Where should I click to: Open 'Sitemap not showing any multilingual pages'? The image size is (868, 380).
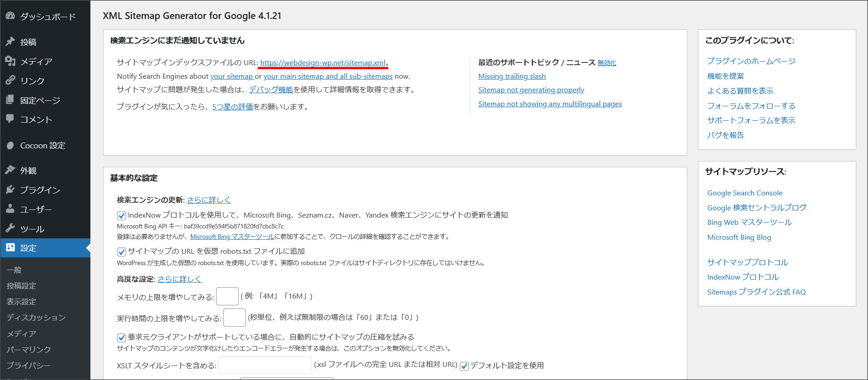550,104
